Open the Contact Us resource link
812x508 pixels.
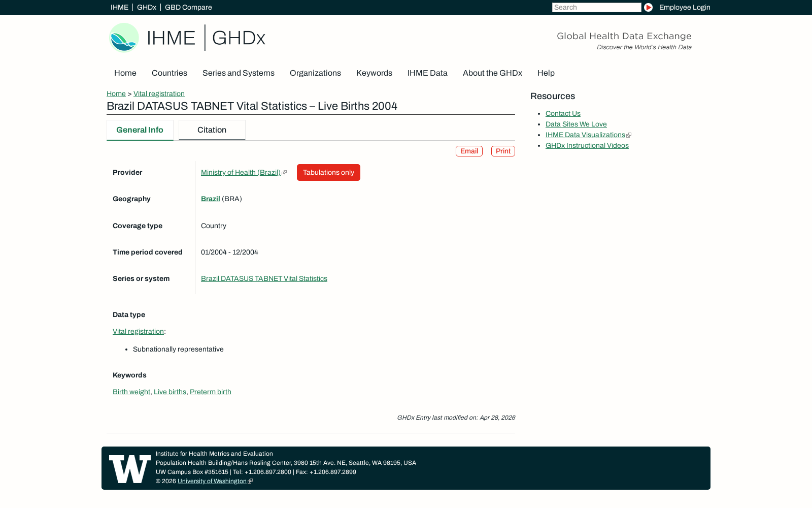point(563,113)
